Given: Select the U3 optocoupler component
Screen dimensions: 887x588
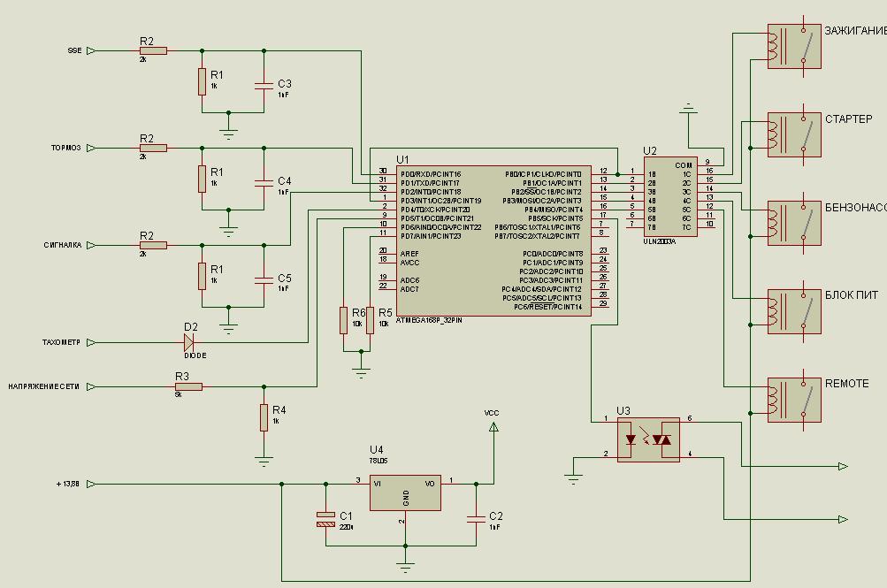Looking at the screenshot, I should pos(647,439).
